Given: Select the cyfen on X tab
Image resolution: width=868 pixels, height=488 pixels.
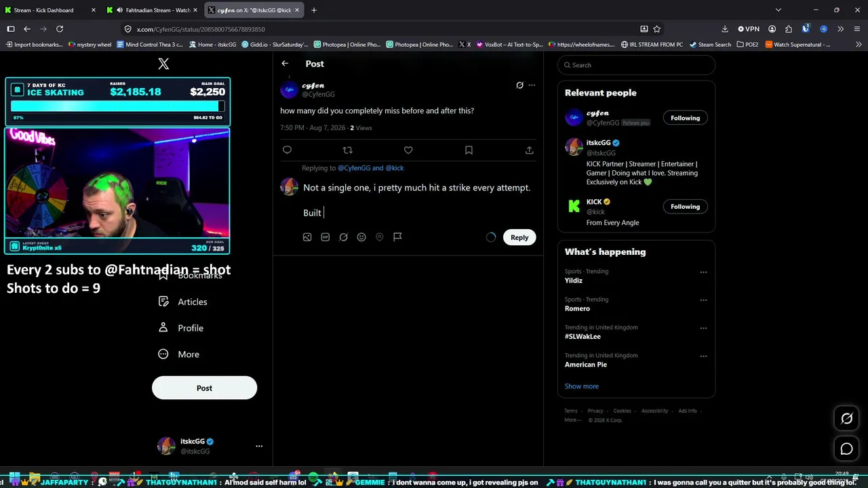Looking at the screenshot, I should pos(254,10).
